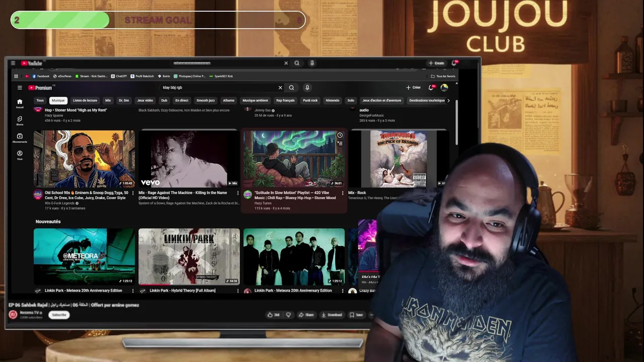Clear the search text with the X icon

[x=280, y=87]
